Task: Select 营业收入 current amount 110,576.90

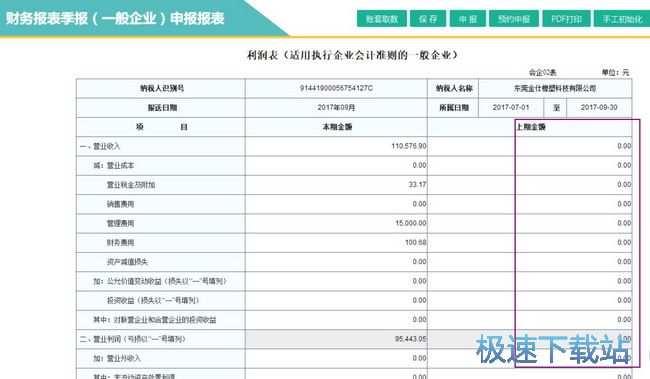Action: click(x=336, y=146)
